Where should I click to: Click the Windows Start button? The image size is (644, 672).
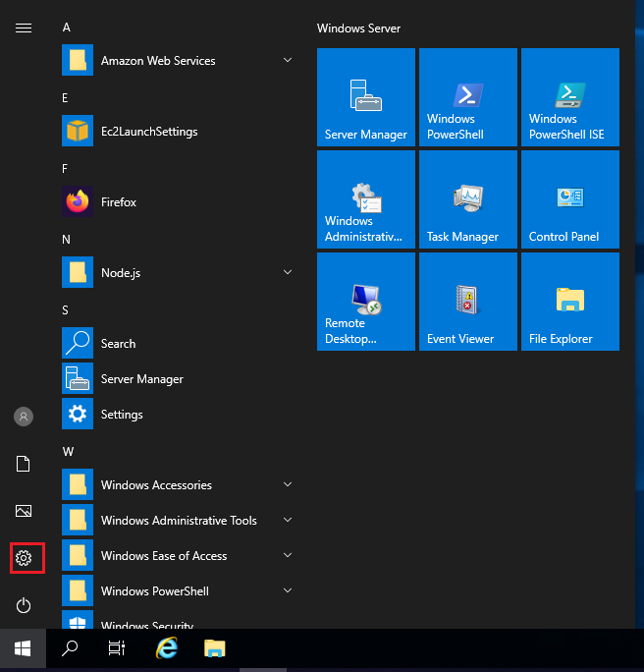tap(23, 648)
